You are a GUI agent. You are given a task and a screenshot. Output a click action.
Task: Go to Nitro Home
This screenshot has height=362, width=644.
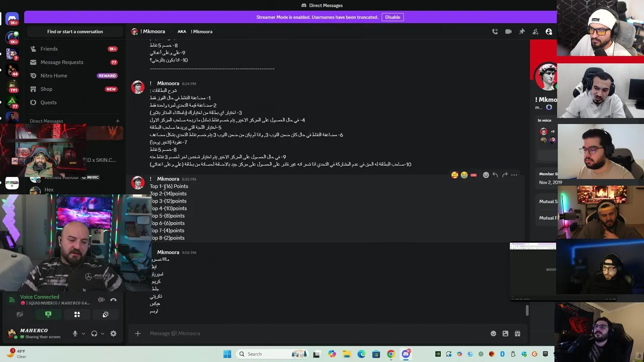pyautogui.click(x=75, y=75)
